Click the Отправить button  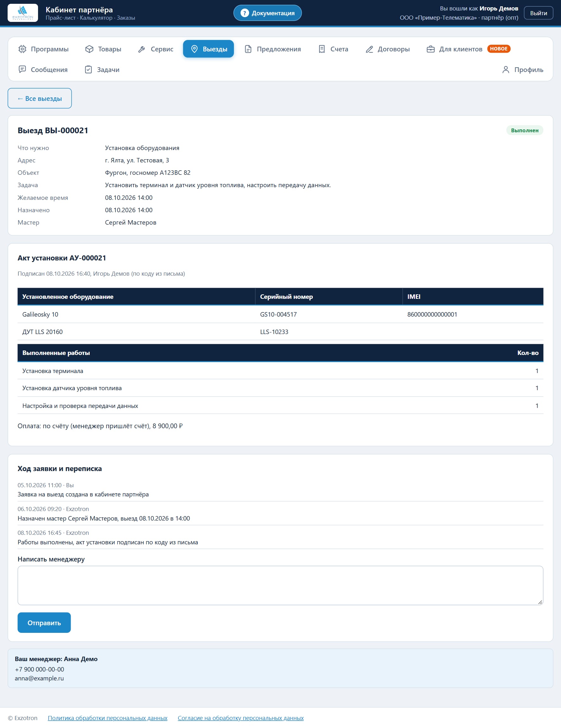[x=44, y=623]
